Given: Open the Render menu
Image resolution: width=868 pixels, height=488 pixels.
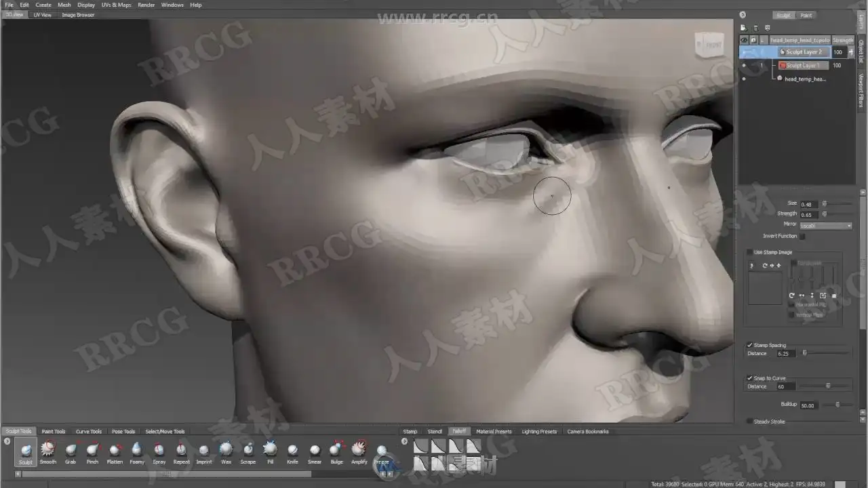Looking at the screenshot, I should [146, 5].
